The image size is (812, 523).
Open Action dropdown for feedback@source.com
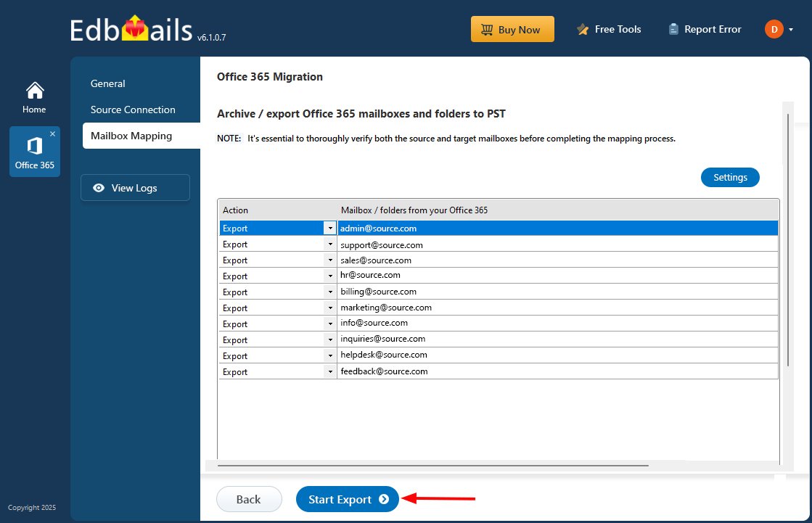[x=330, y=372]
